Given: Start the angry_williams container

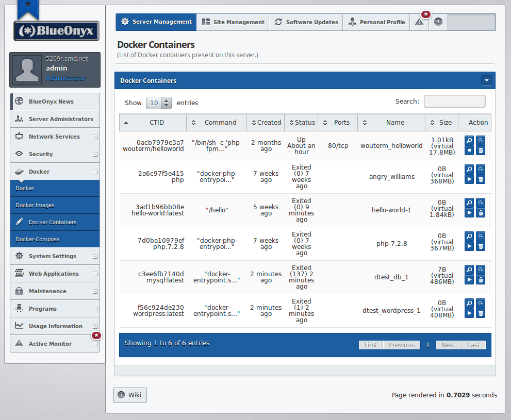Looking at the screenshot, I should (469, 179).
